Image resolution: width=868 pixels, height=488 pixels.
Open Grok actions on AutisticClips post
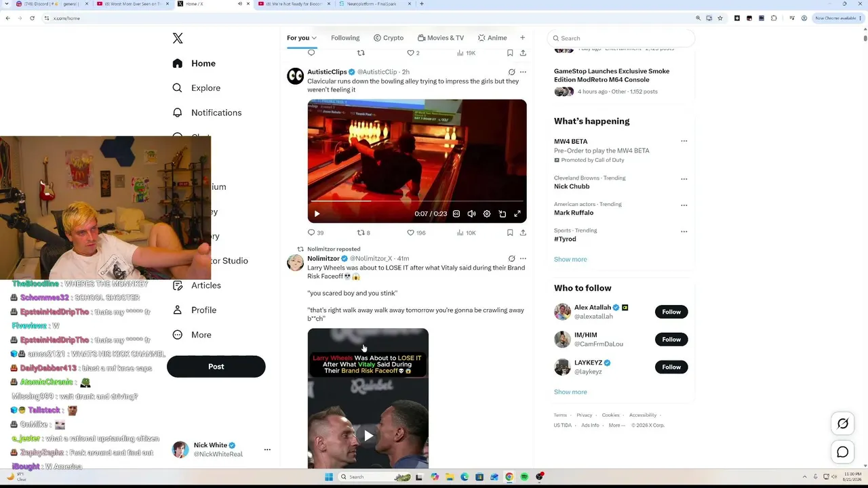click(511, 72)
